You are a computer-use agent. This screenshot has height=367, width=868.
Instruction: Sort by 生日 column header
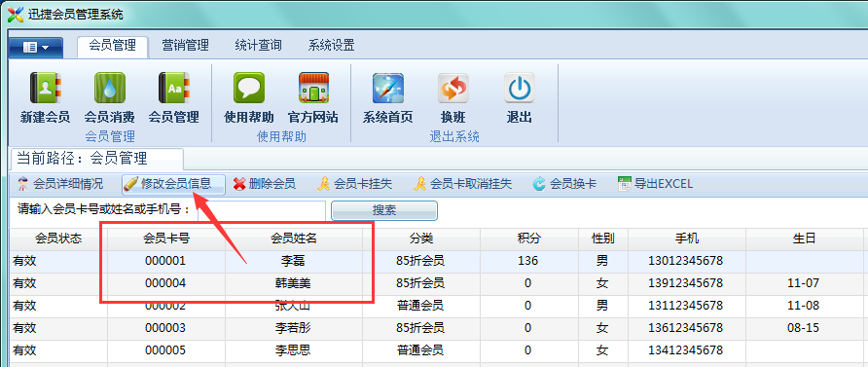tap(804, 239)
